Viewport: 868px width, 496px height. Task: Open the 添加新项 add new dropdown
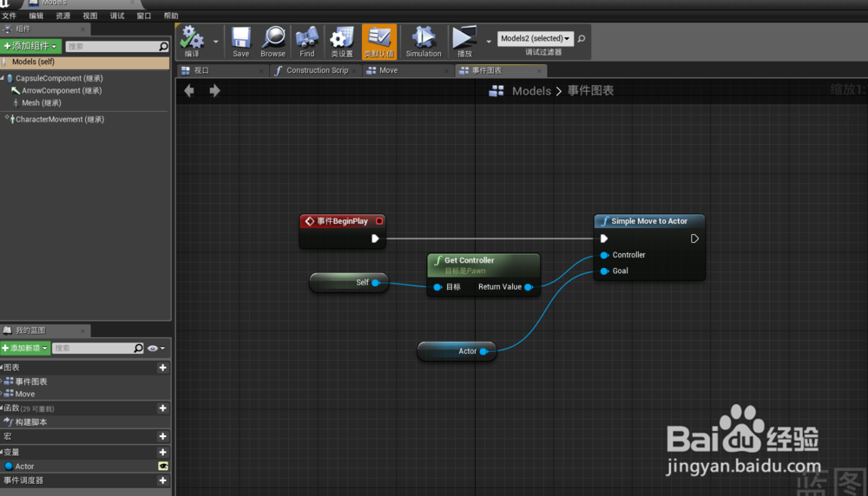pyautogui.click(x=25, y=348)
